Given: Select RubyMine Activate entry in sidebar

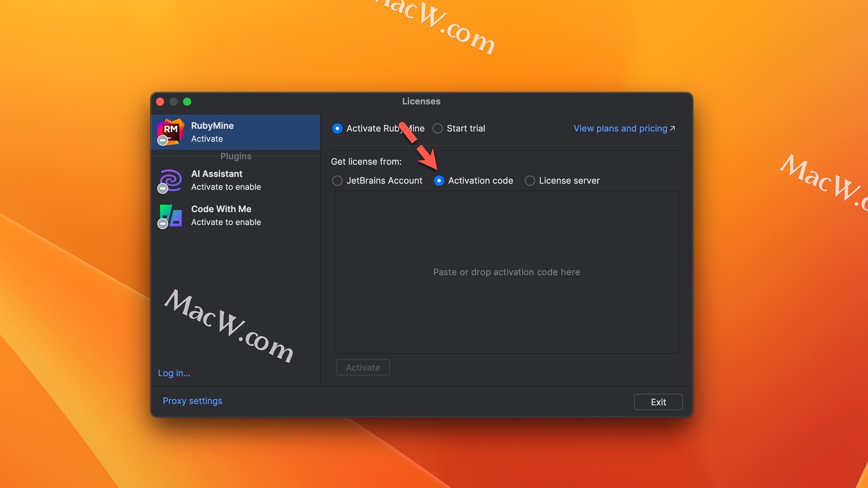Looking at the screenshot, I should pos(236,132).
